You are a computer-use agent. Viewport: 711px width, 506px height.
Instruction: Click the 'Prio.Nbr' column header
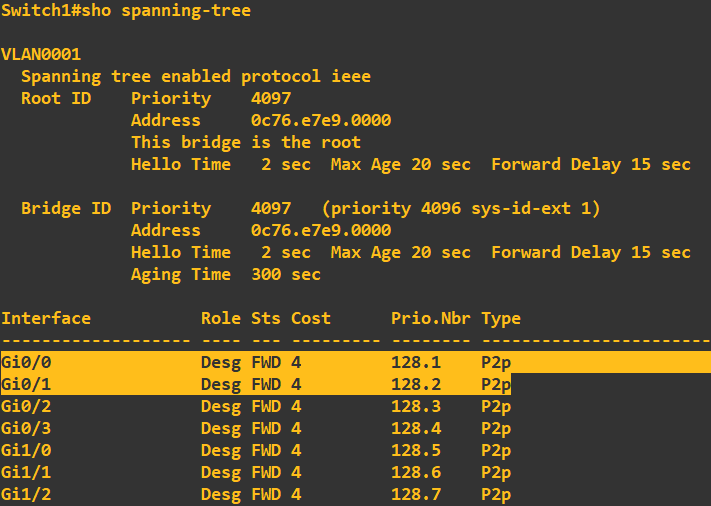430,318
